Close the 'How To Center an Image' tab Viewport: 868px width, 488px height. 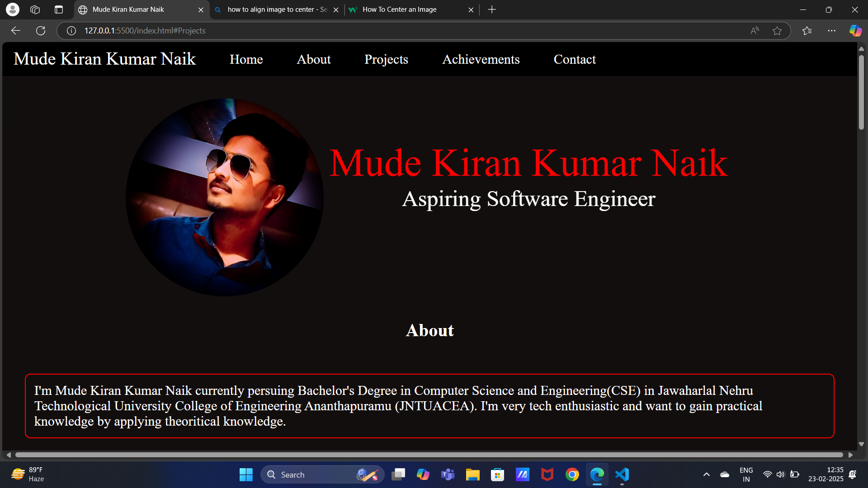point(471,9)
